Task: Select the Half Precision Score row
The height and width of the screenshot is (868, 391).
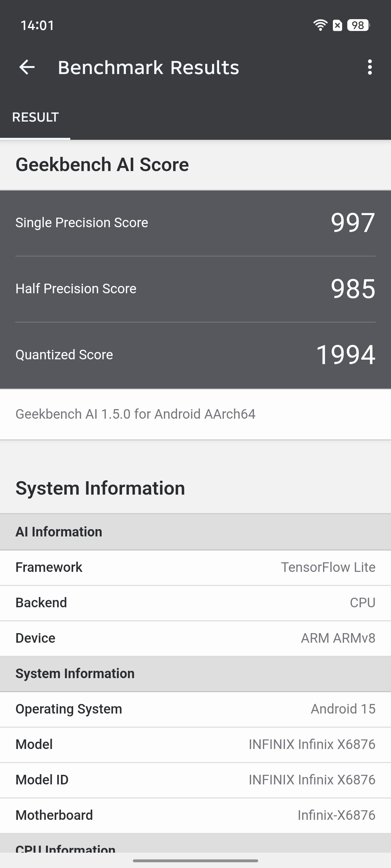Action: click(195, 289)
